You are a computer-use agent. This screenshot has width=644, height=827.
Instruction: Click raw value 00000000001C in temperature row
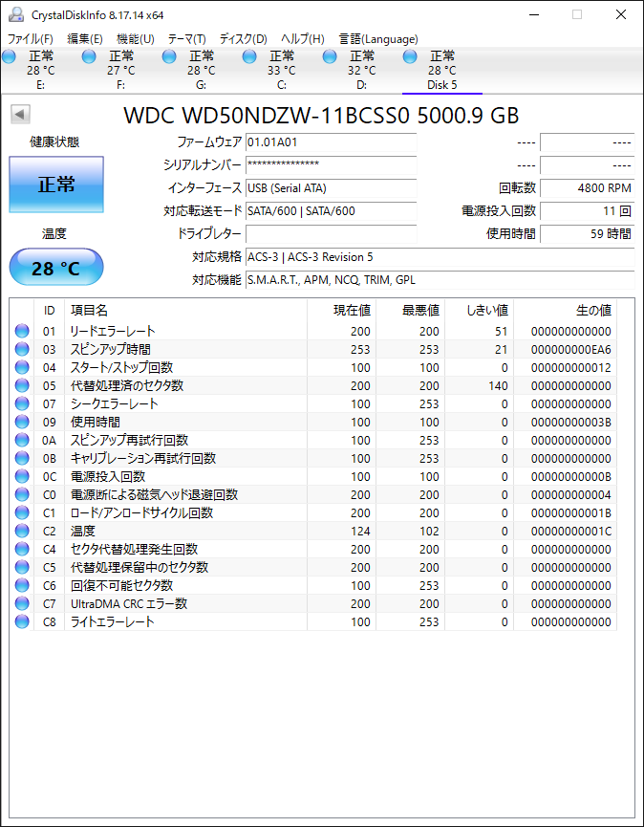[x=570, y=532]
